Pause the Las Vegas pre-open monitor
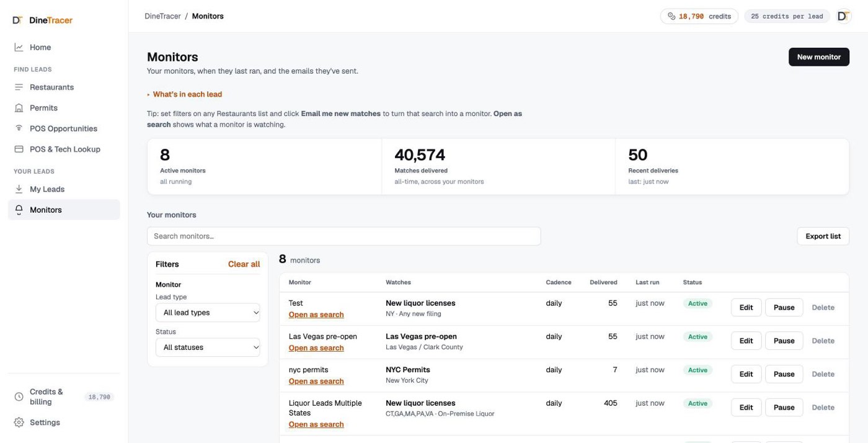The width and height of the screenshot is (868, 443). point(784,341)
